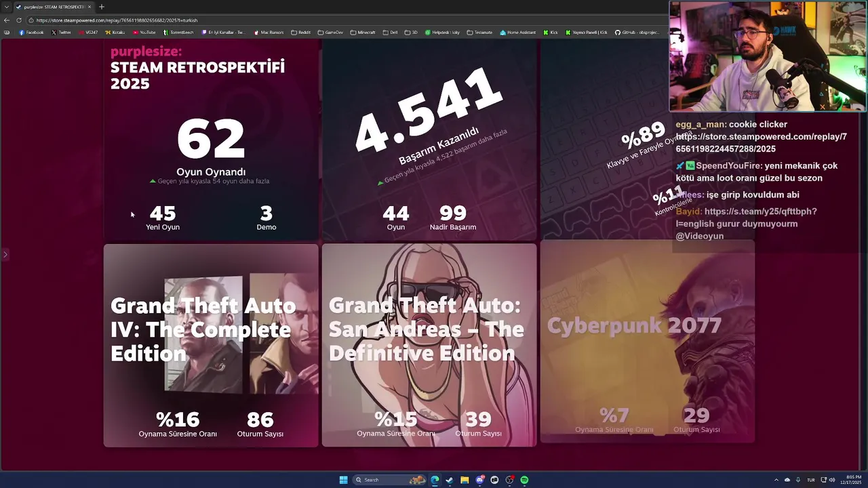The width and height of the screenshot is (868, 488).
Task: Open Microsoft Edge from the taskbar
Action: click(435, 480)
